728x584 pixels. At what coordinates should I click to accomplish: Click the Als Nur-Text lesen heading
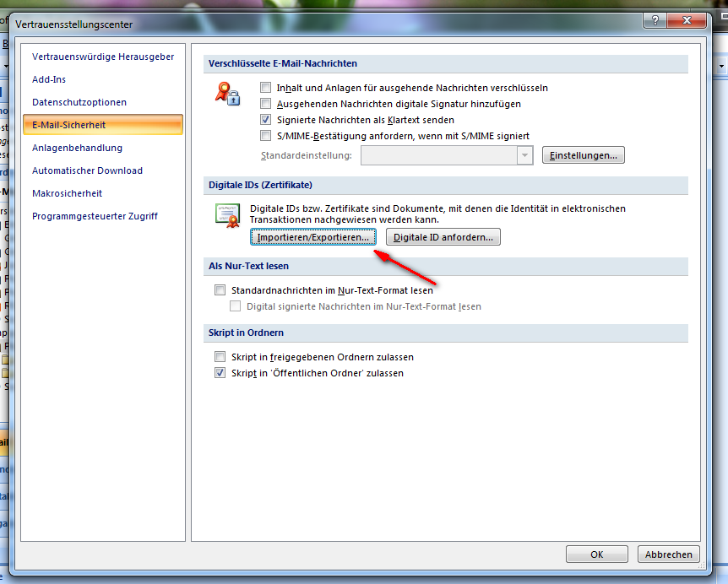248,266
